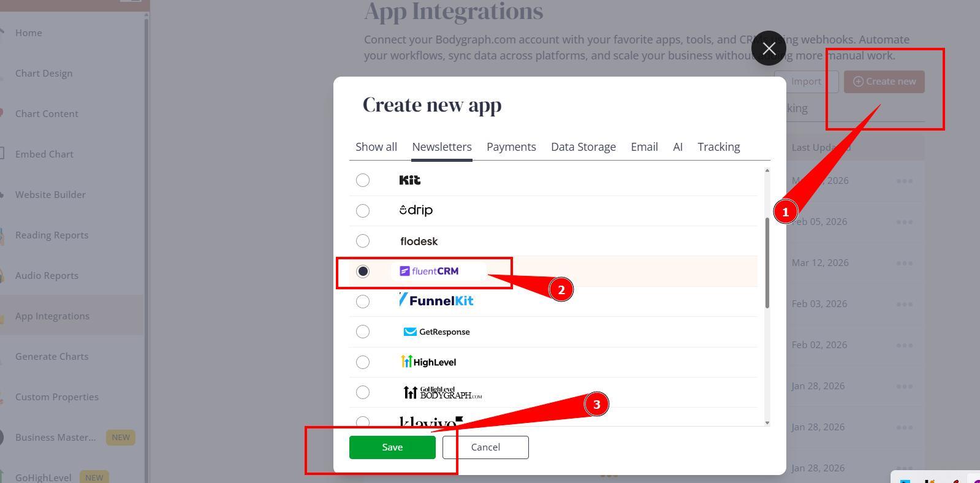
Task: Switch to the Payments tab
Action: 511,147
